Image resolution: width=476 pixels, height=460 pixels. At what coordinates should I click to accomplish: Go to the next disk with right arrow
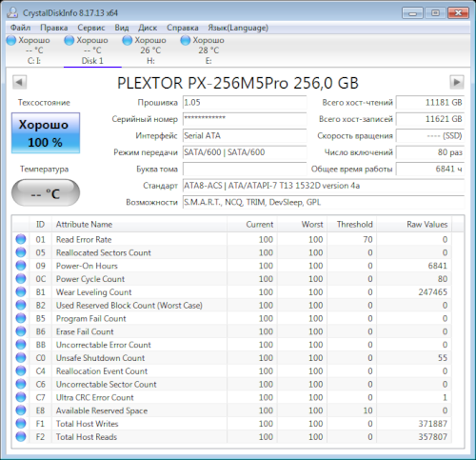pyautogui.click(x=457, y=83)
